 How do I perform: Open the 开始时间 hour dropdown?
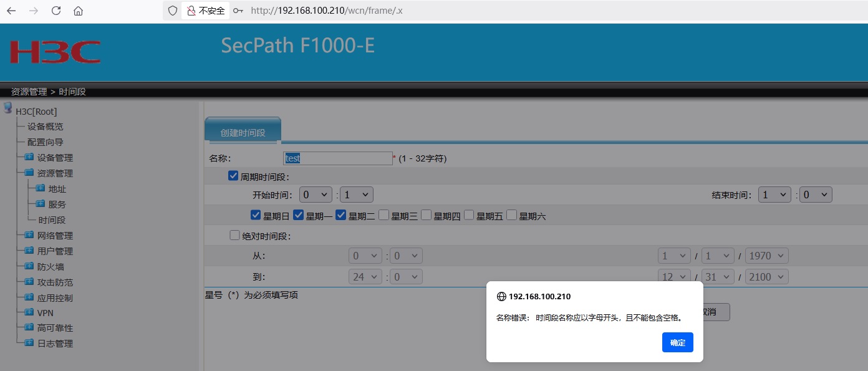[x=316, y=195]
